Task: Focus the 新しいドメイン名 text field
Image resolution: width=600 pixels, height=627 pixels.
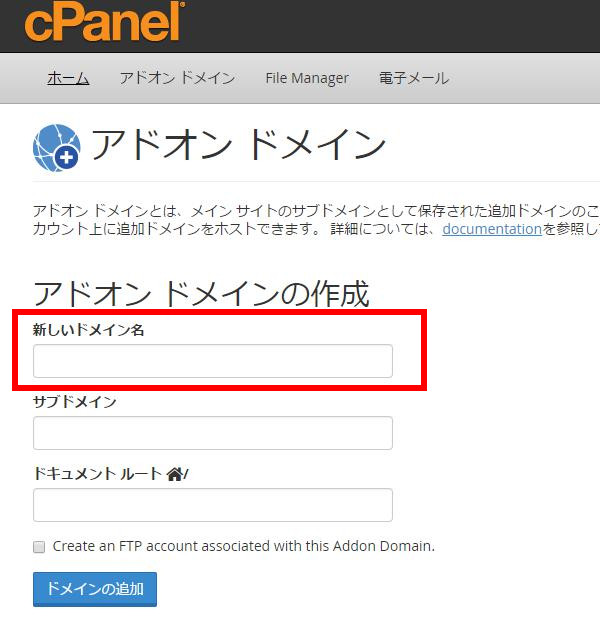Action: point(212,361)
